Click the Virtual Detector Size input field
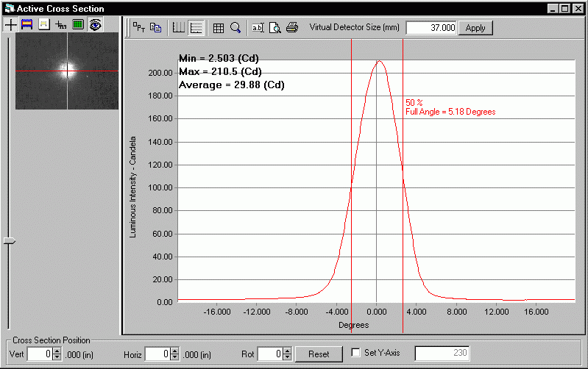 click(x=431, y=28)
